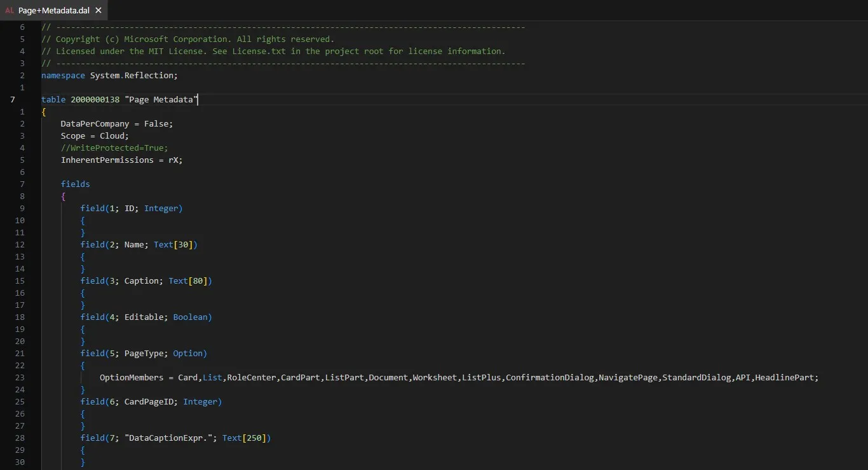
Task: Click the InherentPermissions property
Action: tap(107, 160)
